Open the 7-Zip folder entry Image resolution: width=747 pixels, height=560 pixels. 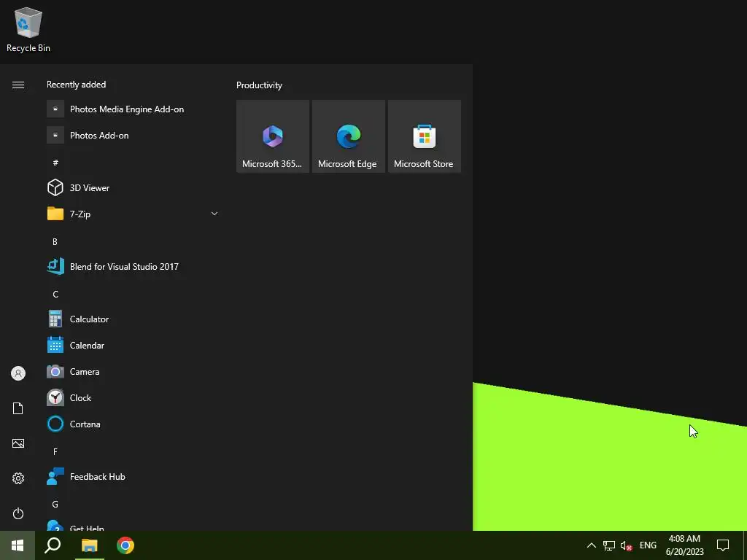tap(132, 214)
